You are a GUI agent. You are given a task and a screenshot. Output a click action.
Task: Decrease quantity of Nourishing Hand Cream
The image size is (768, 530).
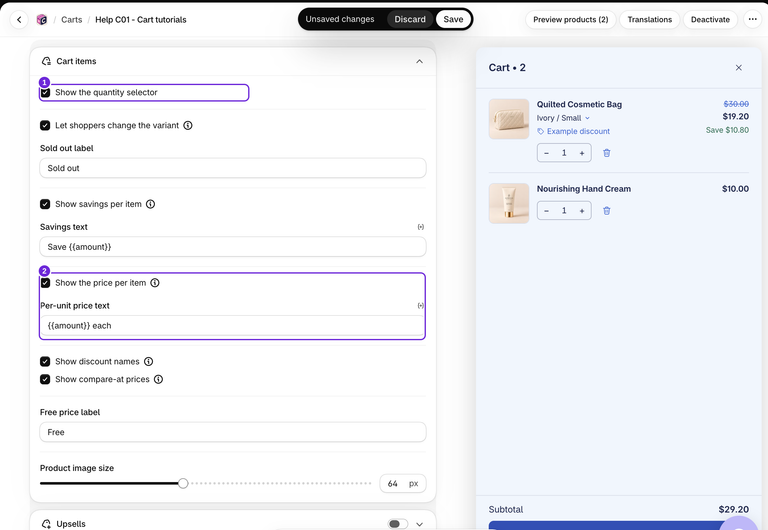pos(547,211)
